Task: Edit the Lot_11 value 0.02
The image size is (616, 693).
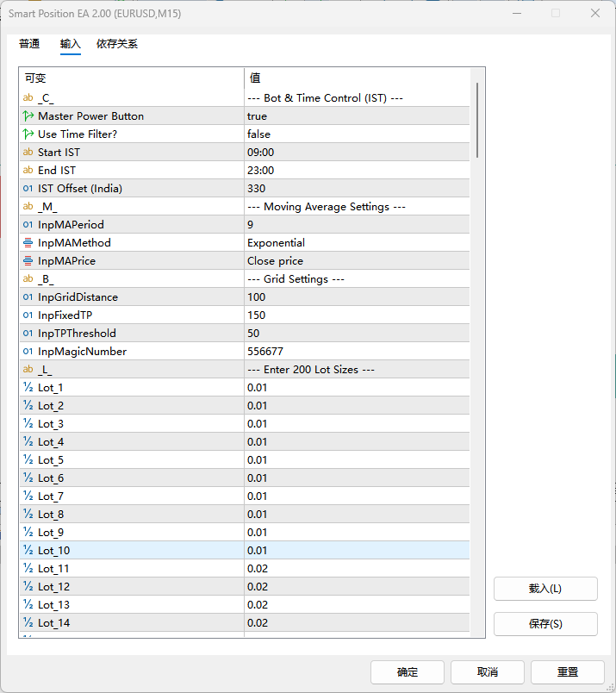Action: click(357, 569)
